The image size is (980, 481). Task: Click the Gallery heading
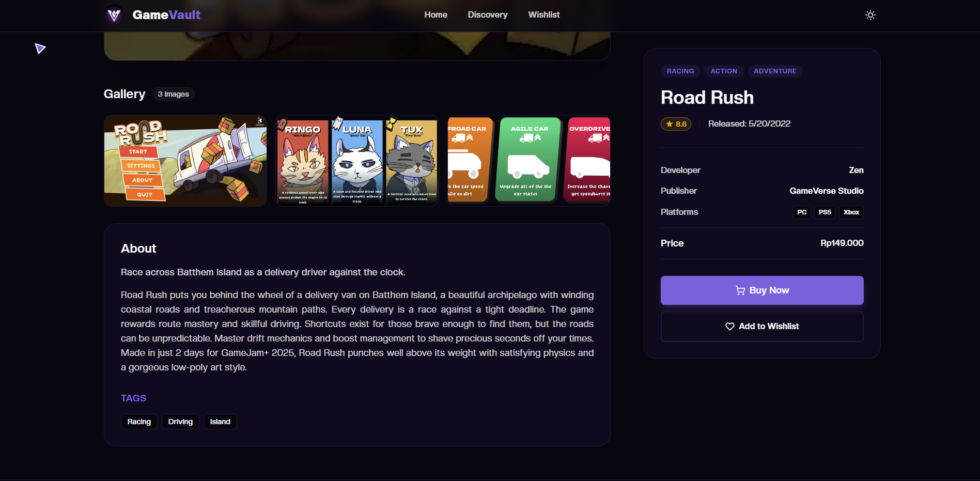click(x=125, y=94)
